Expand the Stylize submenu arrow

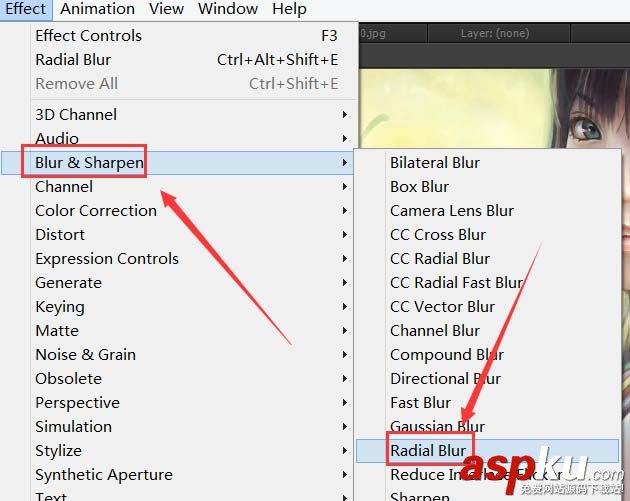(x=345, y=451)
